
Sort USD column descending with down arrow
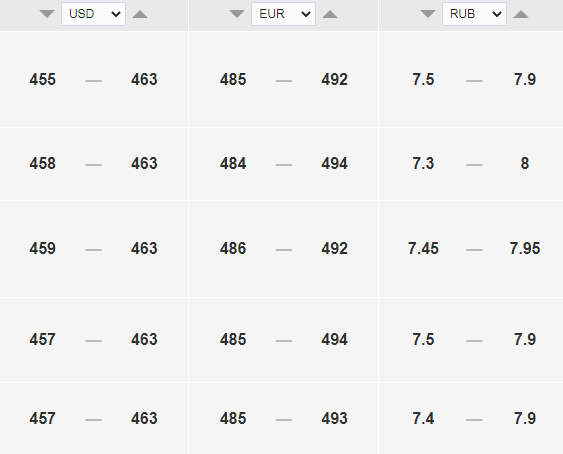point(47,14)
